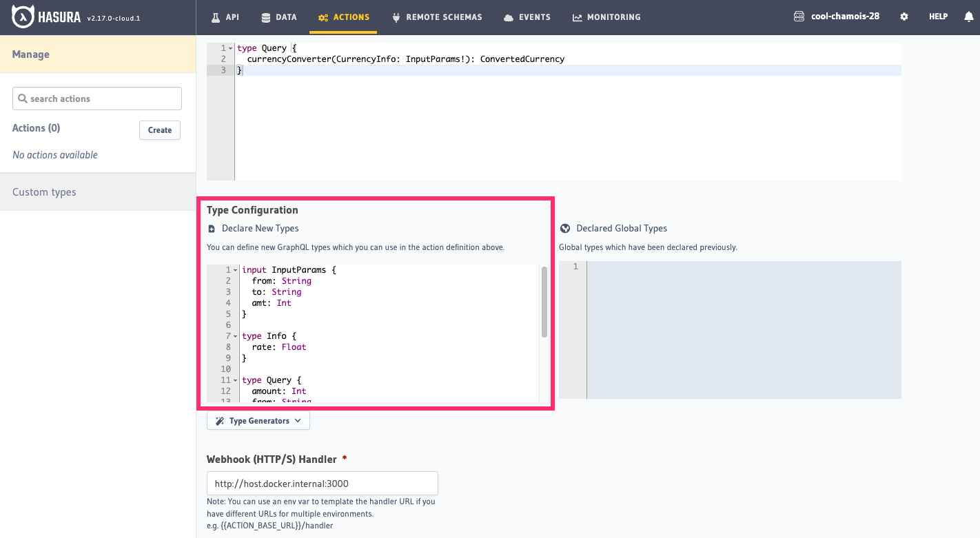This screenshot has width=980, height=538.
Task: Open the Custom types sidebar link
Action: tap(44, 192)
